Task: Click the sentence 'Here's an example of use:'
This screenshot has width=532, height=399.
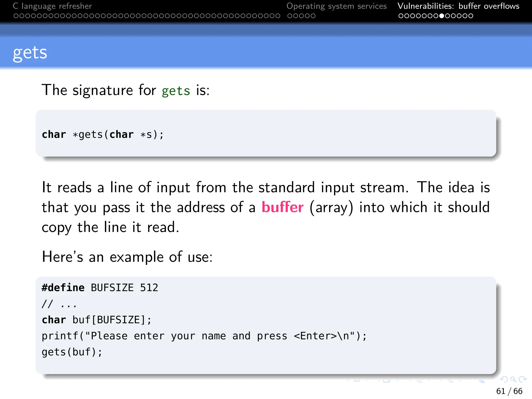Action: pos(127,257)
